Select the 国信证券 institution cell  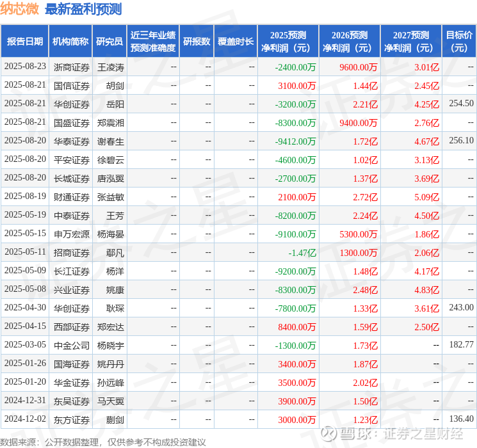[72, 86]
